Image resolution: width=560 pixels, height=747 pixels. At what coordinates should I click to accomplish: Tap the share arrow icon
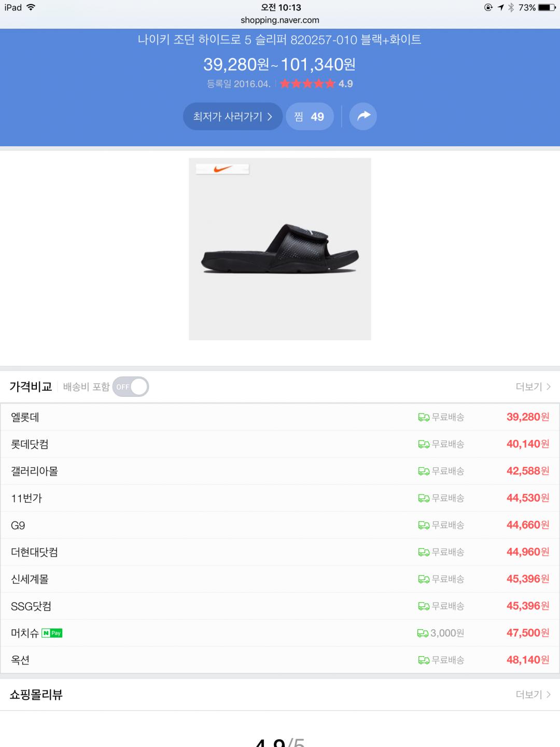coord(363,116)
